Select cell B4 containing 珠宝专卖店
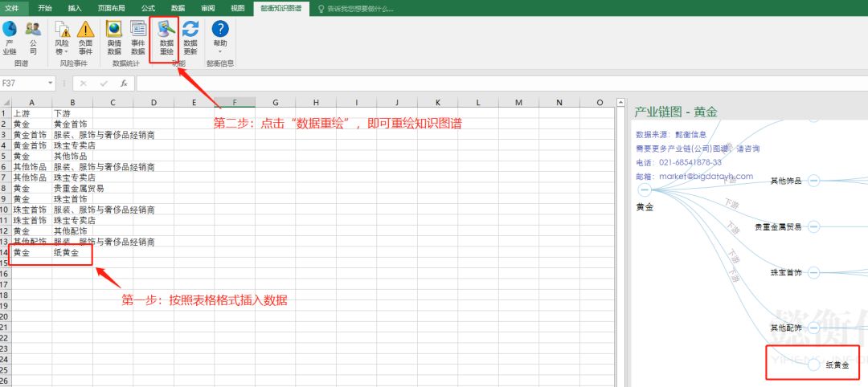 pos(72,145)
